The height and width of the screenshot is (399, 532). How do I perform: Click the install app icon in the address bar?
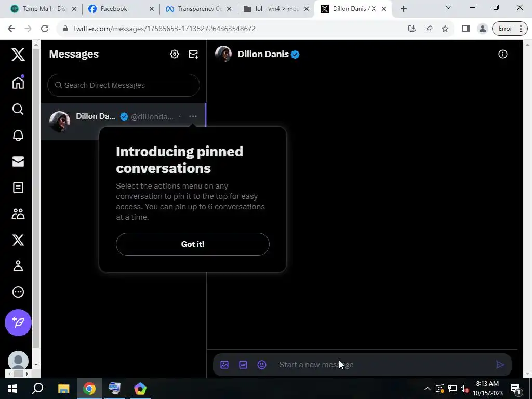pos(411,29)
